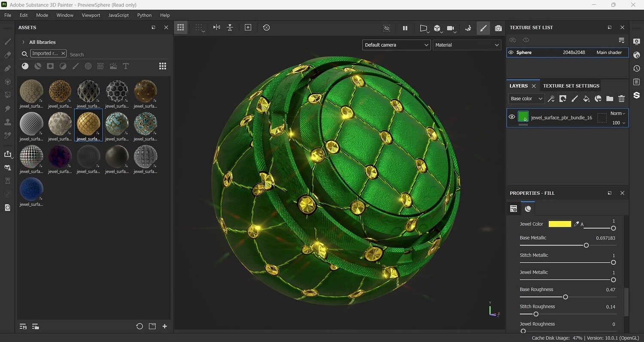Open the Python menu
The image size is (644, 342).
tap(144, 15)
